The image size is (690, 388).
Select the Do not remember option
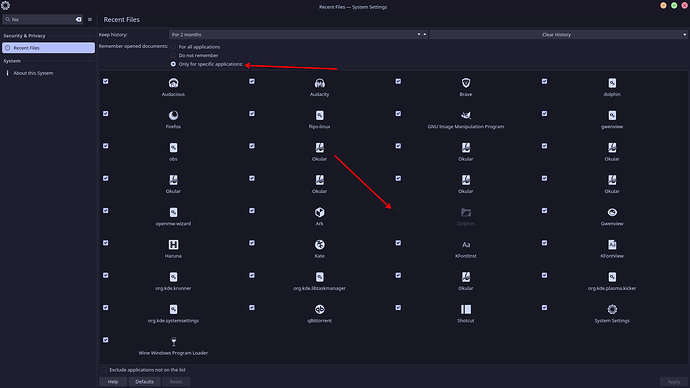point(173,55)
